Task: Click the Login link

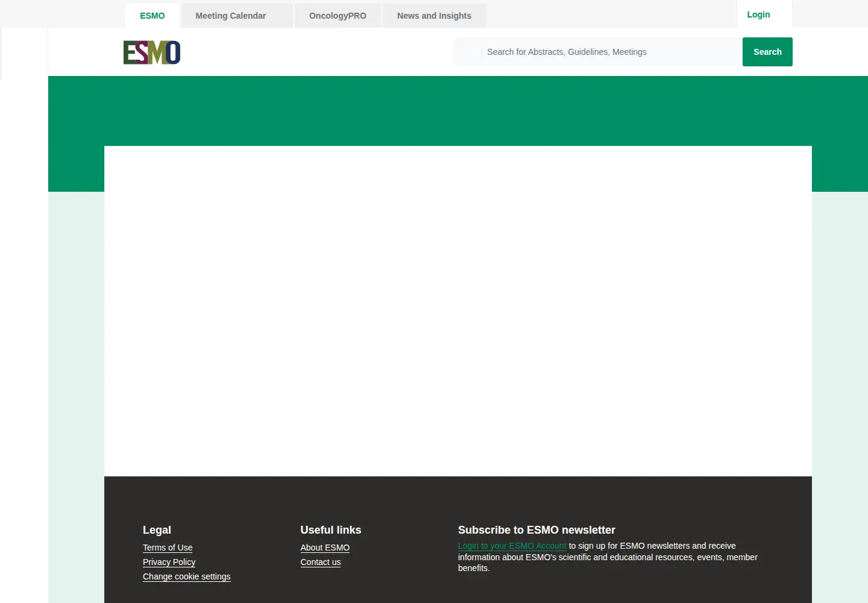Action: (x=758, y=14)
